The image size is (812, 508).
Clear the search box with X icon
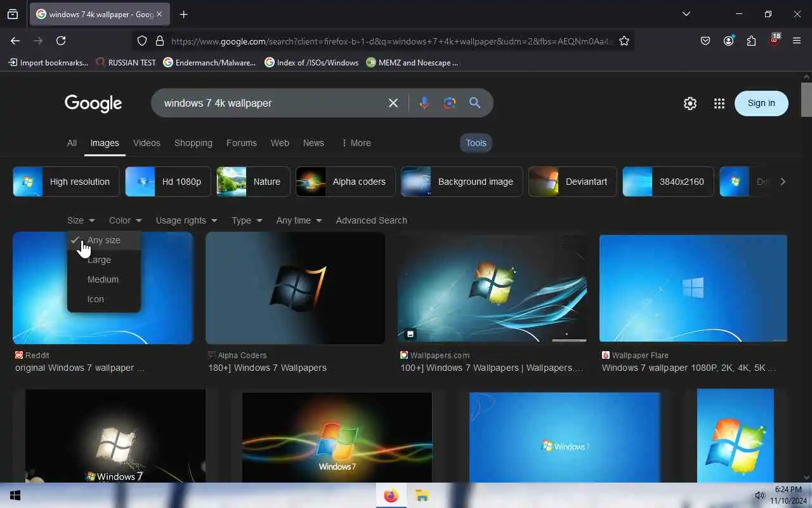tap(393, 103)
